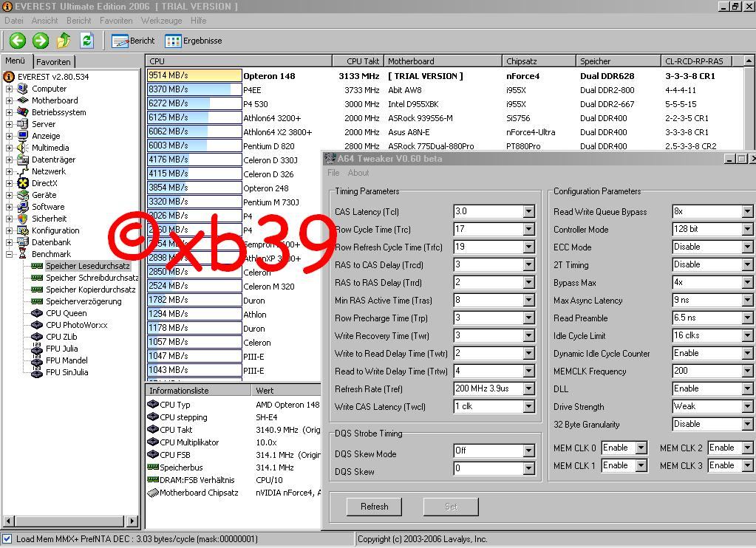Select the Sicherheit shield icon
The width and height of the screenshot is (756, 548).
23,219
